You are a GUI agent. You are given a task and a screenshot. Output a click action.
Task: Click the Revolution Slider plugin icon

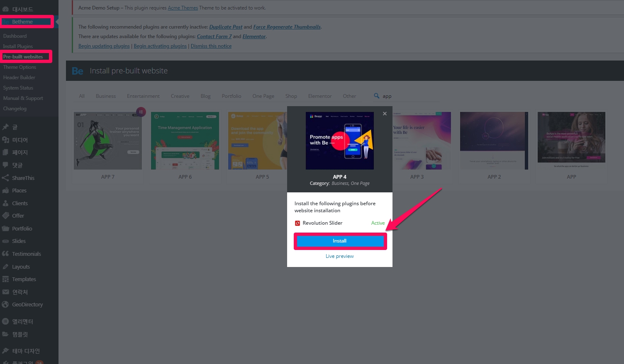coord(297,223)
